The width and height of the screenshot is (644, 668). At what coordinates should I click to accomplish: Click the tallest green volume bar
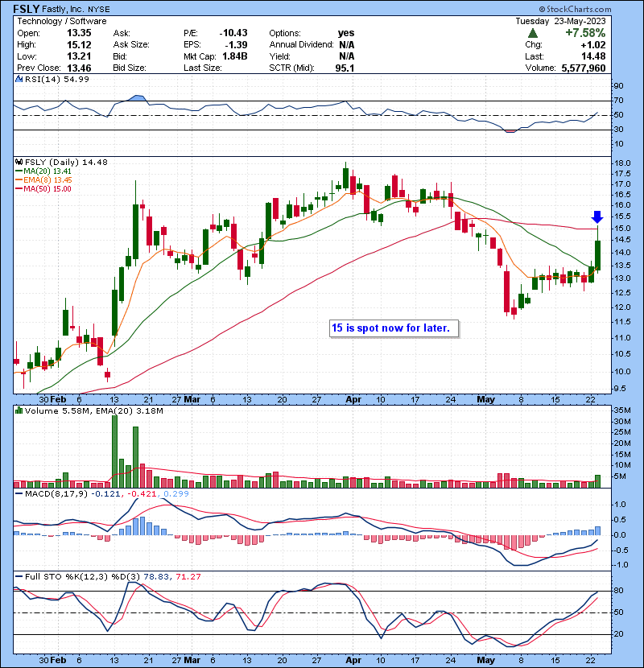pos(114,452)
